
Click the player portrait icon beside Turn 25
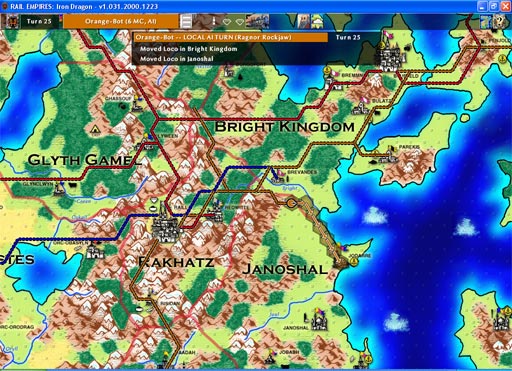[x=11, y=22]
